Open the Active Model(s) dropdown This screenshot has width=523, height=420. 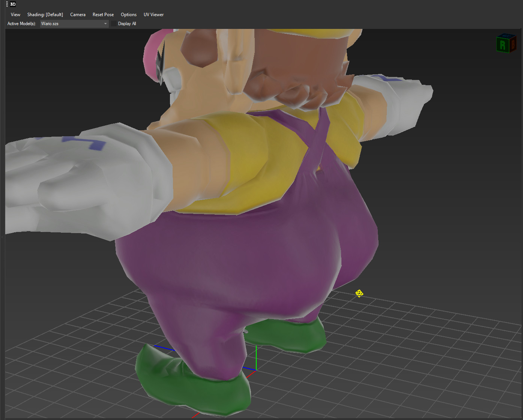click(74, 23)
